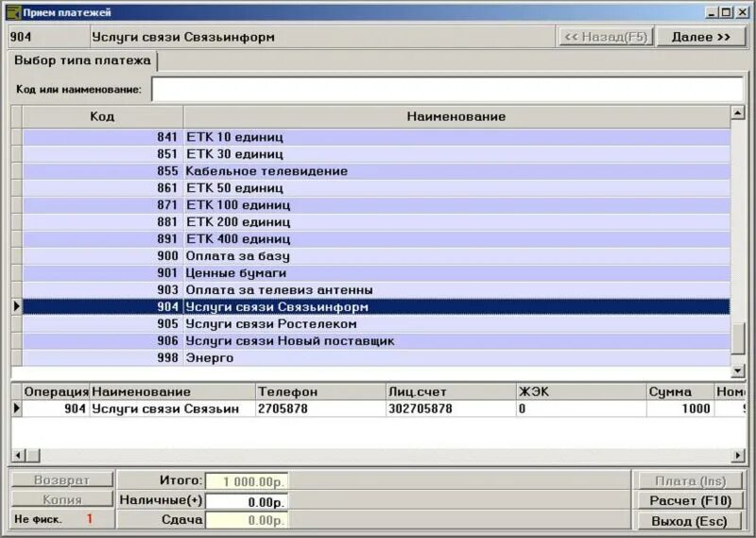Select row 906 Услуги связи Новый поставщик
The width and height of the screenshot is (756, 538).
coord(376,341)
